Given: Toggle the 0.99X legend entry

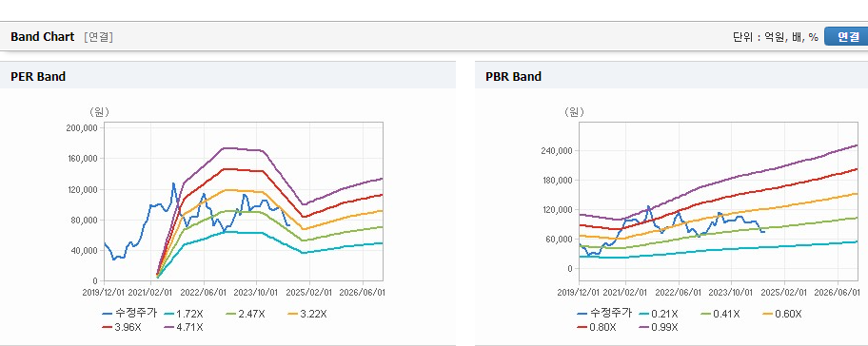Looking at the screenshot, I should coord(658,327).
